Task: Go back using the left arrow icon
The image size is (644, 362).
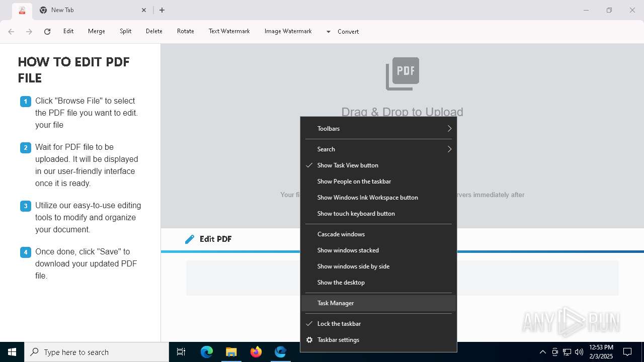Action: pyautogui.click(x=11, y=31)
